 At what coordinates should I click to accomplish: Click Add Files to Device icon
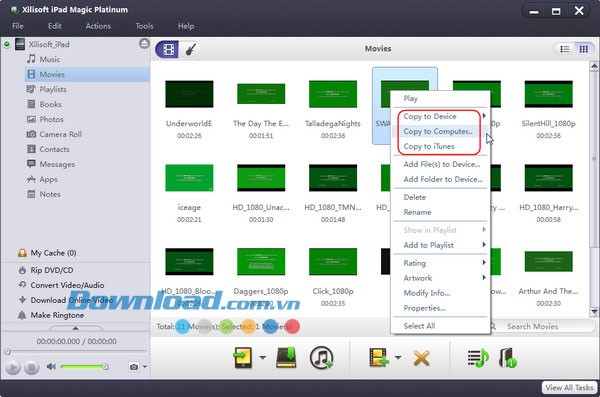click(x=379, y=357)
